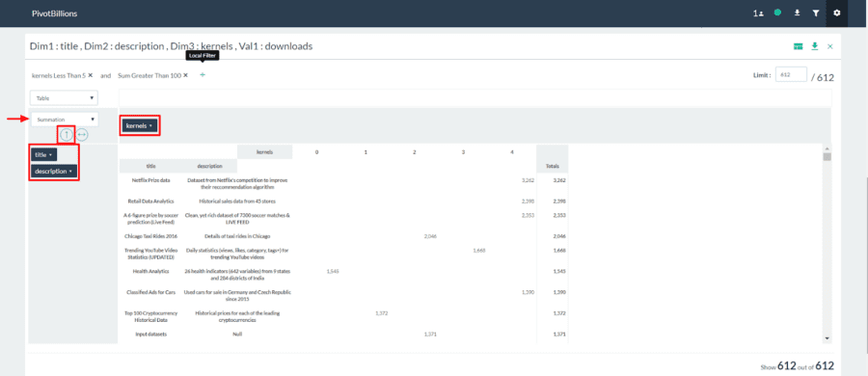Click the table scrollbar down arrow
The image size is (868, 376).
coord(827,337)
